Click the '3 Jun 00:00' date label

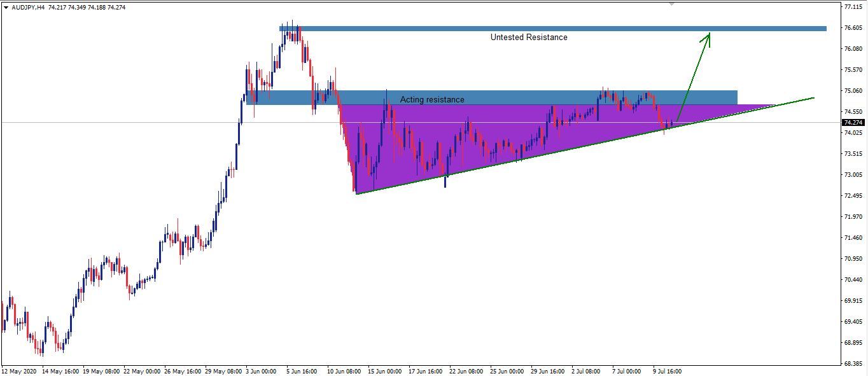pos(260,371)
